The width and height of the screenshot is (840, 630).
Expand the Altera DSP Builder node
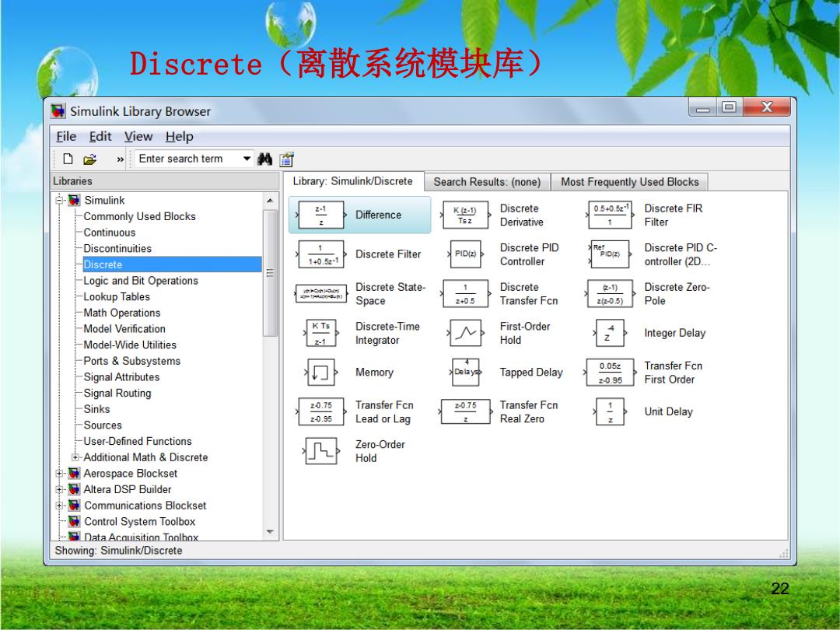coord(59,490)
